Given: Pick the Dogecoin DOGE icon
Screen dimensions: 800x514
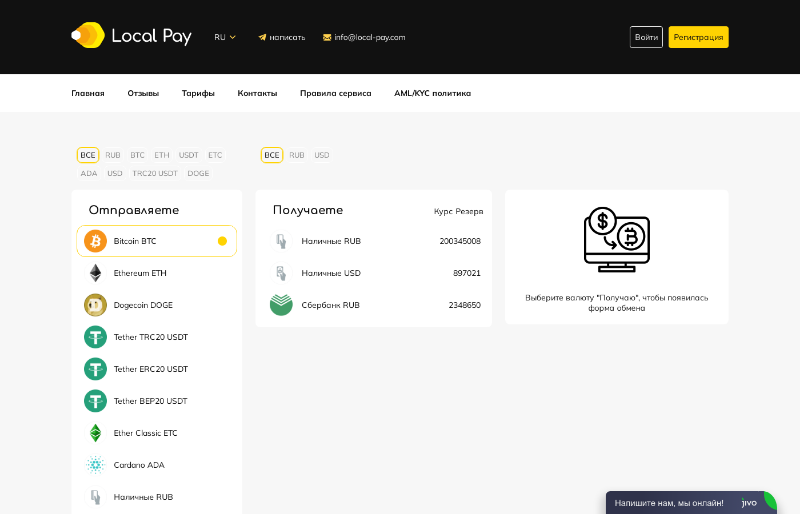Looking at the screenshot, I should 95,305.
